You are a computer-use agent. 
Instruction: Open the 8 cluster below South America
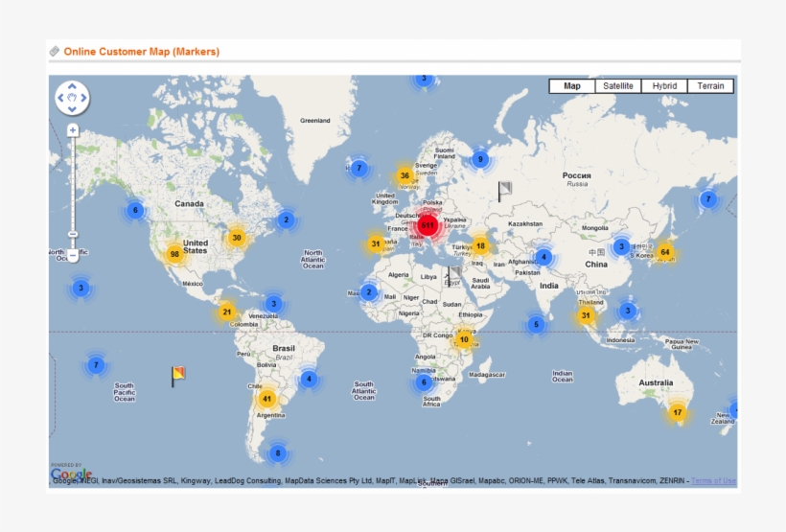(278, 453)
